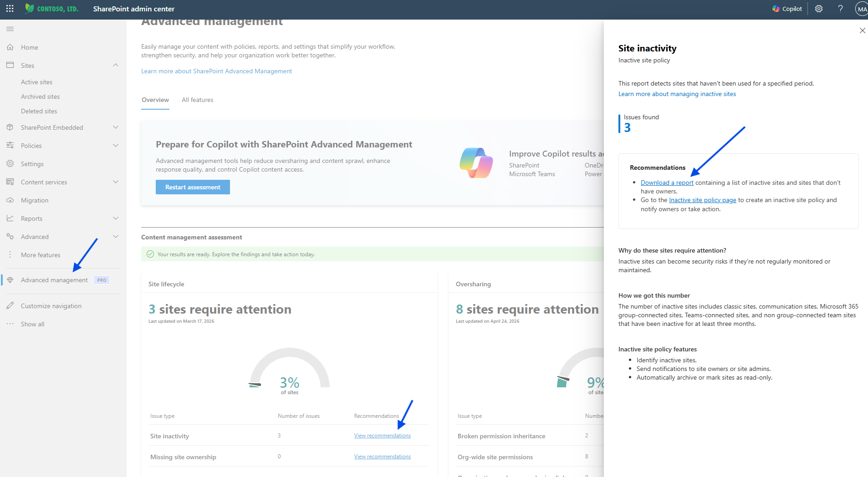Click the Oversharing card title
Screen dimensions: 868x477
[473, 284]
